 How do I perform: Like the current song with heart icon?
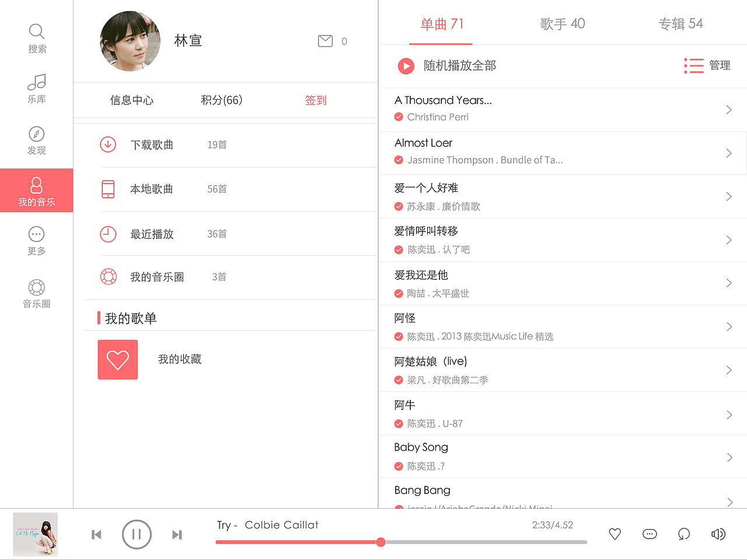click(615, 534)
